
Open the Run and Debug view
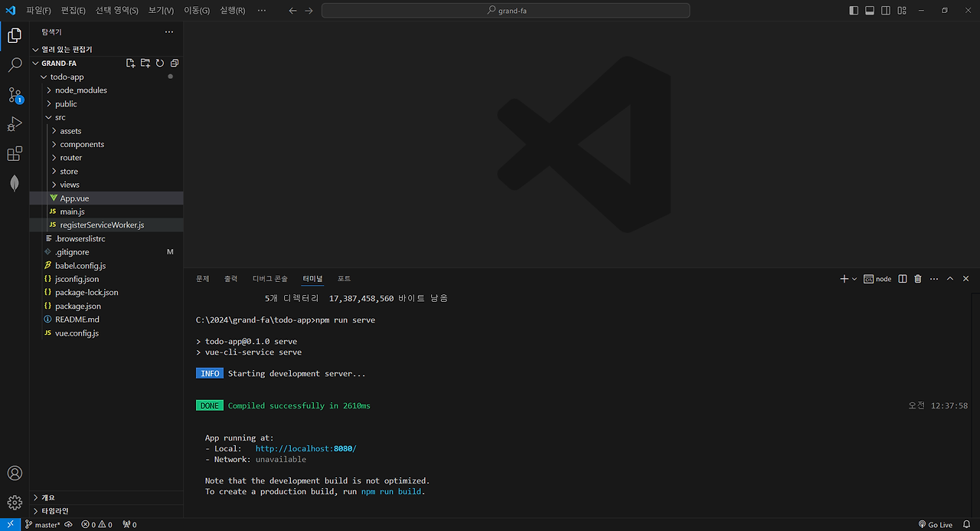(x=15, y=124)
